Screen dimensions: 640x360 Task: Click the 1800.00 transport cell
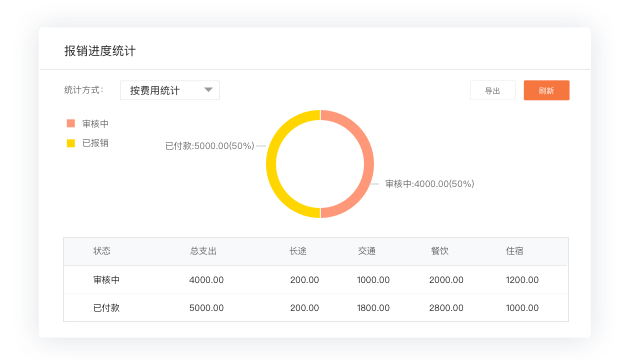point(373,308)
